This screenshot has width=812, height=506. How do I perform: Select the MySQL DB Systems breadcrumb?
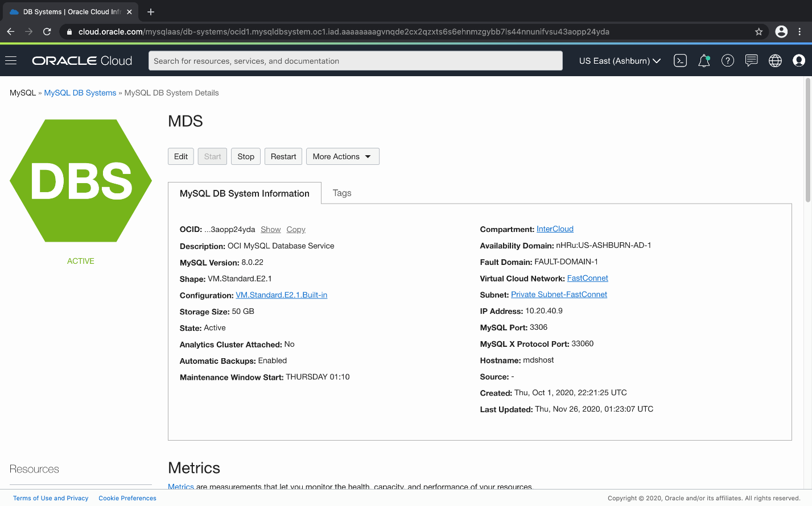(x=80, y=93)
